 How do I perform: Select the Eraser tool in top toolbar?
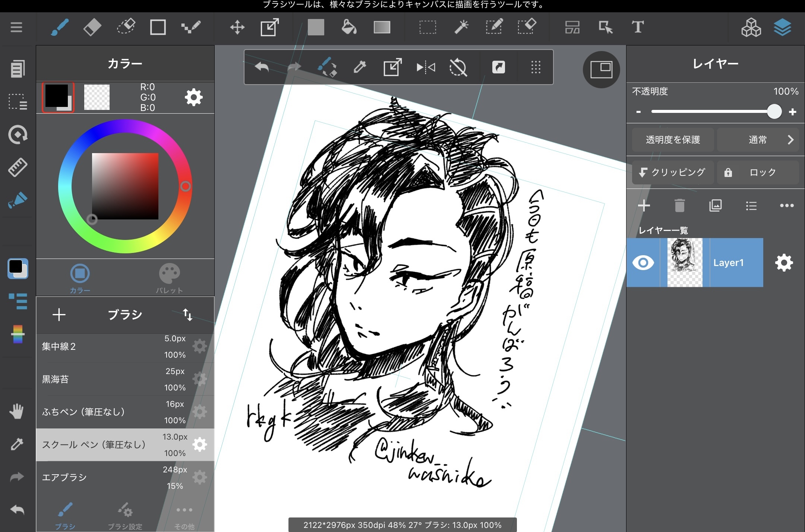pyautogui.click(x=92, y=27)
